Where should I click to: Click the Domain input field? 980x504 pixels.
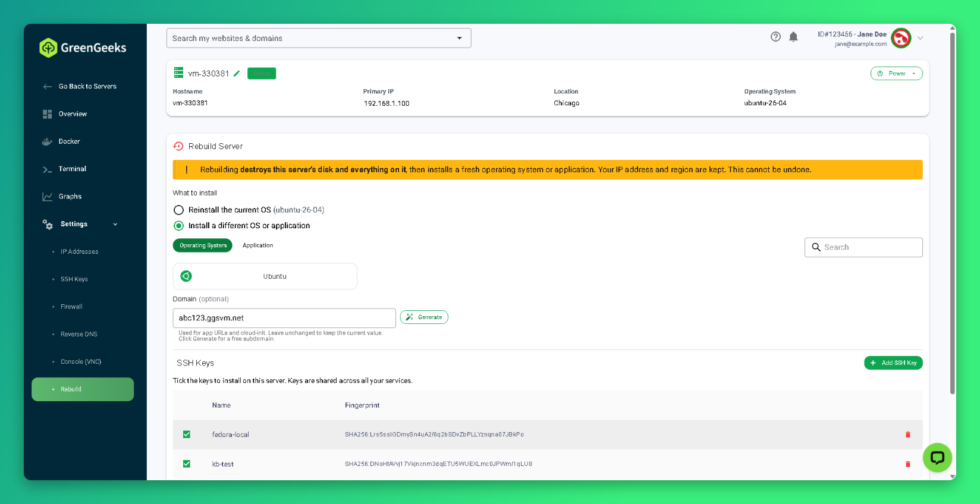click(284, 318)
